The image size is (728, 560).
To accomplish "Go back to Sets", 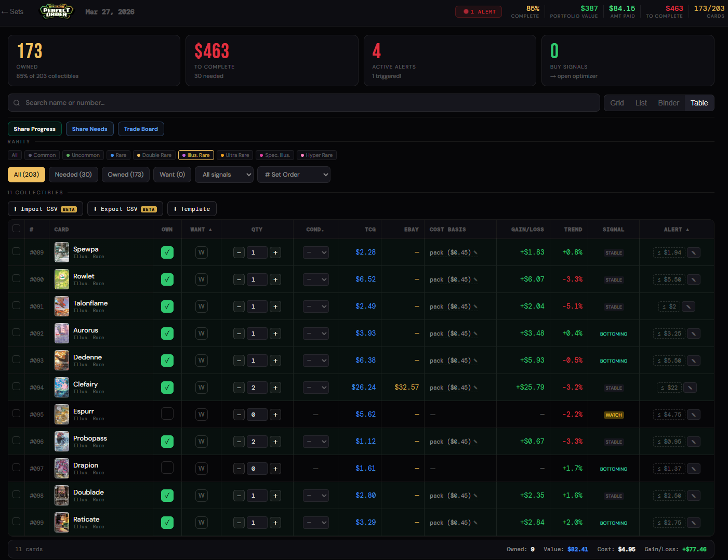I will (12, 11).
